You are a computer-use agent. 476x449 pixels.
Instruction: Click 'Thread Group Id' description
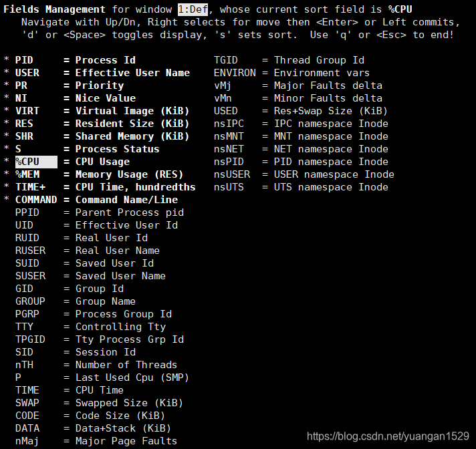pyautogui.click(x=319, y=60)
